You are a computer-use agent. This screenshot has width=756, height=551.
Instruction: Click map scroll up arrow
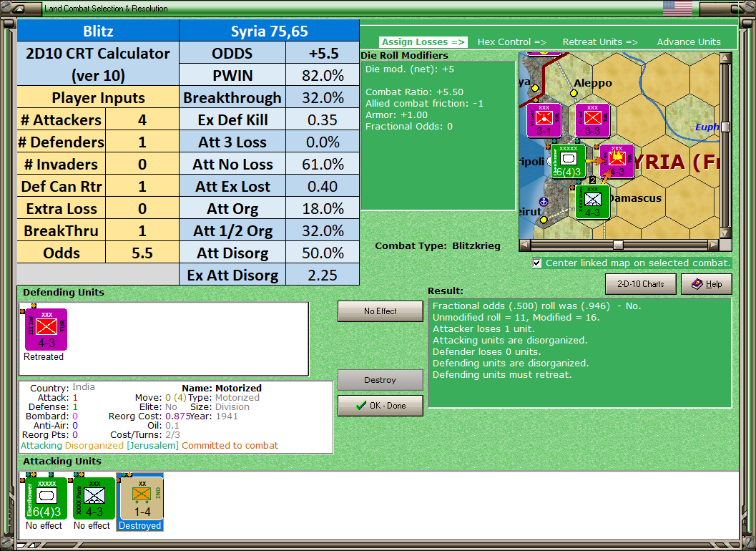(x=725, y=58)
